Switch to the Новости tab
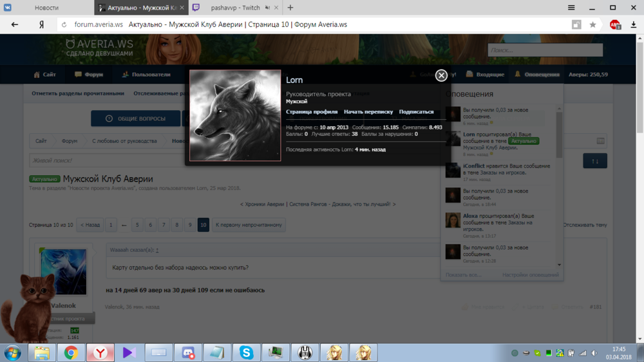 pyautogui.click(x=46, y=8)
